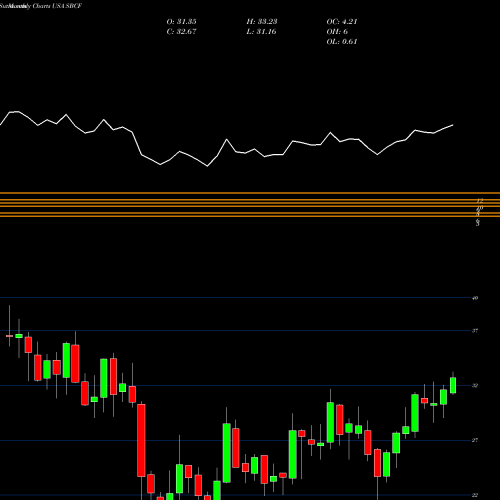Click the low price value L: 31.16
This screenshot has width=500, height=500.
click(261, 32)
